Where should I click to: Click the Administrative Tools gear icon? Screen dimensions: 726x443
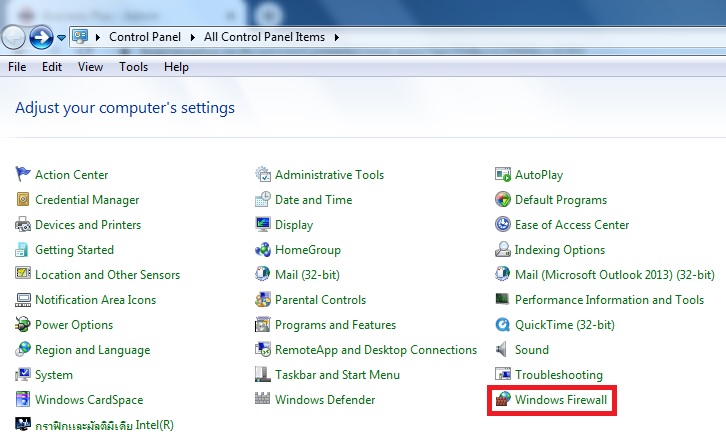(x=263, y=175)
